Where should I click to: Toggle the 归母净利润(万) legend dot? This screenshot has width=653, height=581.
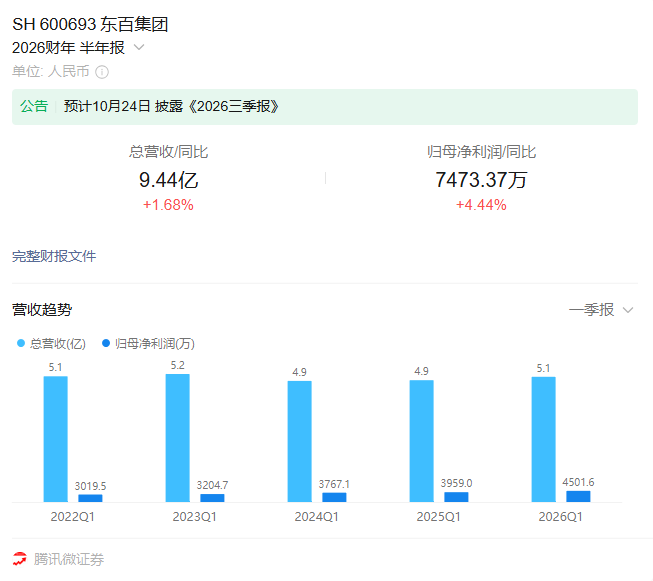pyautogui.click(x=106, y=343)
